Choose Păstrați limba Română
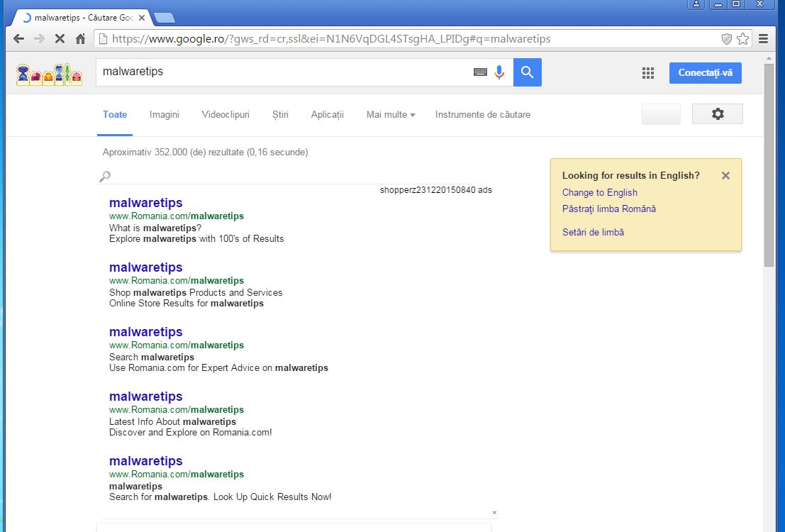 pyautogui.click(x=608, y=209)
